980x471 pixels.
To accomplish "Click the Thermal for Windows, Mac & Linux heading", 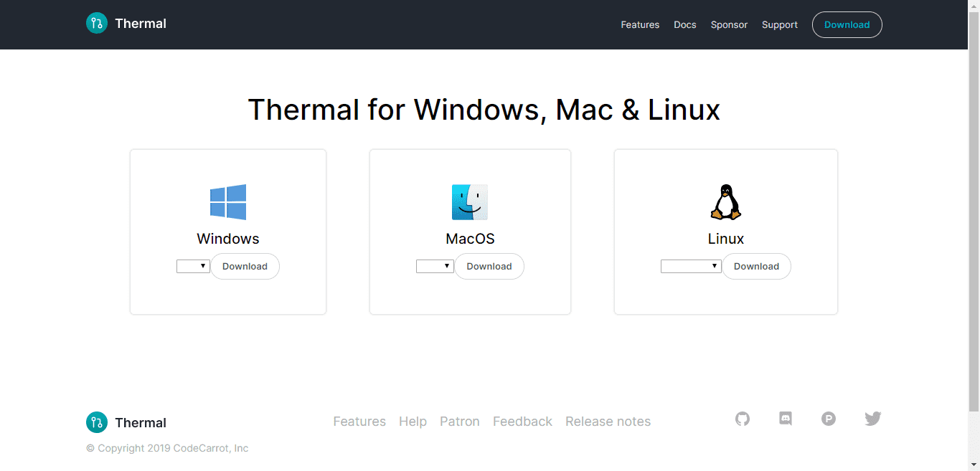I will 484,110.
